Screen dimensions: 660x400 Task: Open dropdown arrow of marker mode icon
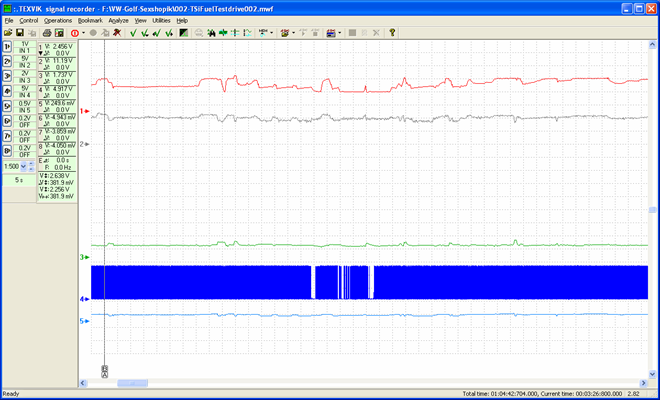coord(271,33)
